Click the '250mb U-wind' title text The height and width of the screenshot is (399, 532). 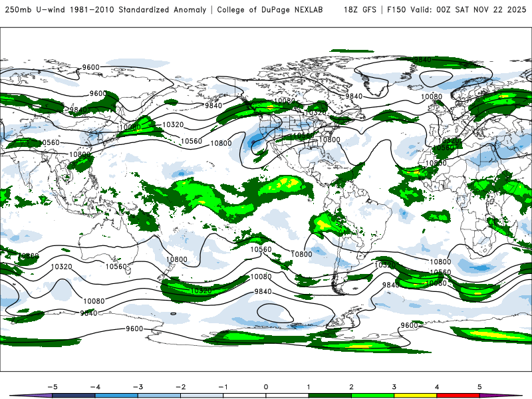point(35,9)
